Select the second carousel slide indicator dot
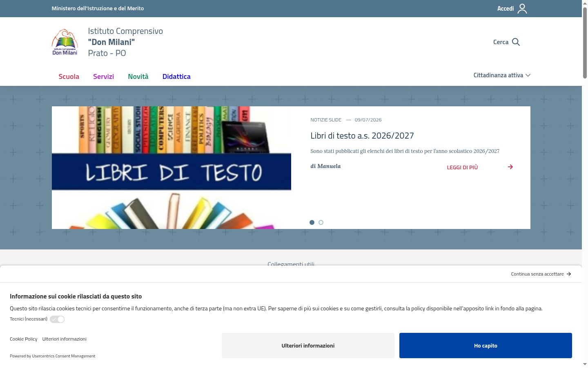This screenshot has height=368, width=588. [321, 222]
